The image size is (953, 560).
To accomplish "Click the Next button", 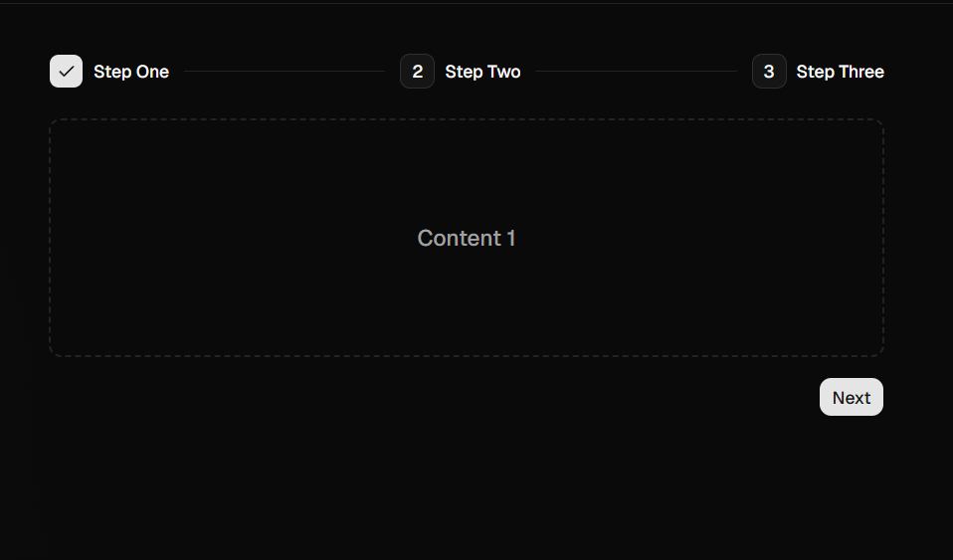I will coord(851,397).
